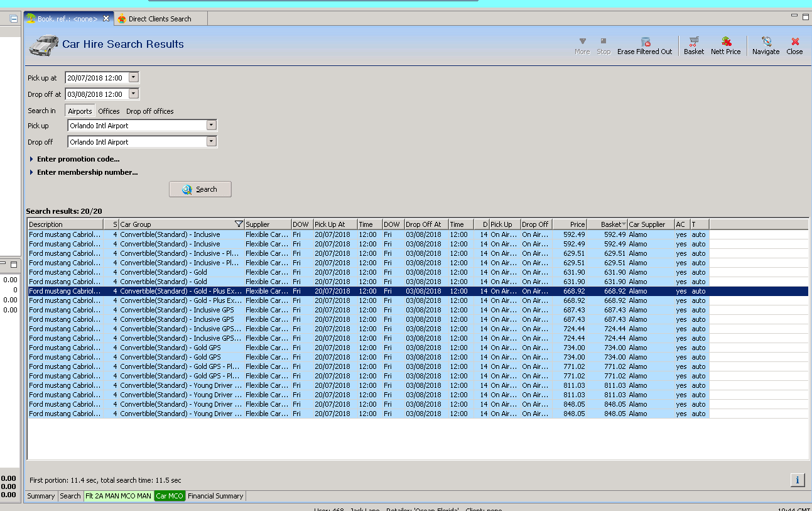Sort by the Description column header

(65, 224)
